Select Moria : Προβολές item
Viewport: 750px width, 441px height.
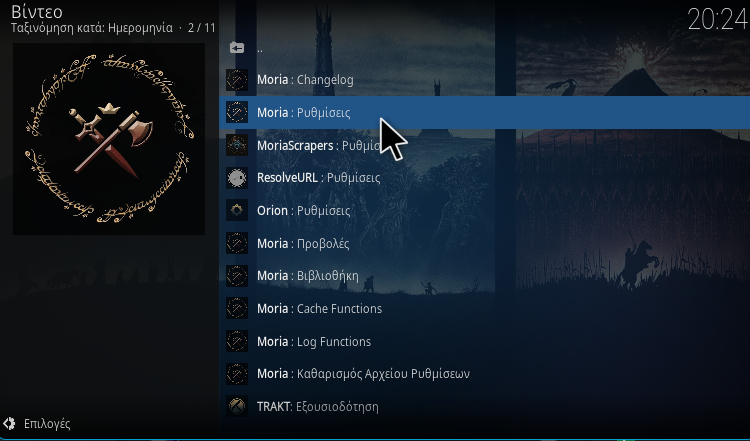click(x=485, y=243)
